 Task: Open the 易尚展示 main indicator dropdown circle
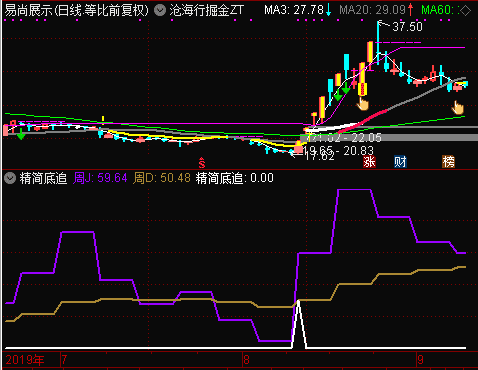pyautogui.click(x=160, y=10)
